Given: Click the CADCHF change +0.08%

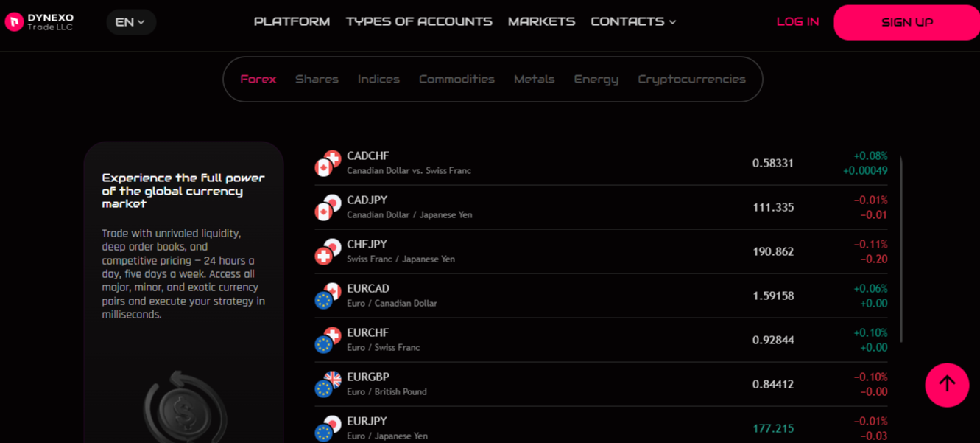Looking at the screenshot, I should 870,156.
